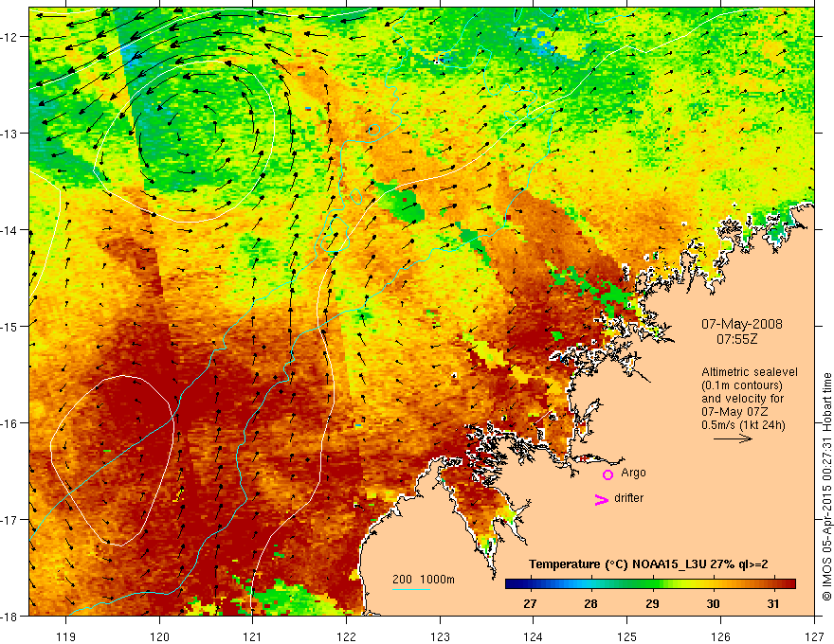Click colorbar tick label 30

click(x=713, y=603)
